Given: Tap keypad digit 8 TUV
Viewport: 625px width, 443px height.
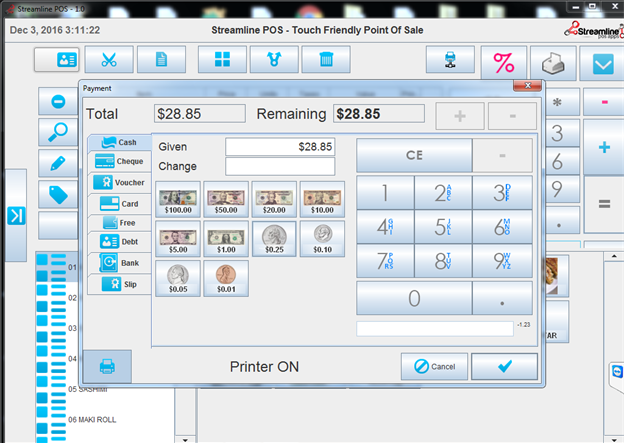Looking at the screenshot, I should click(x=443, y=261).
